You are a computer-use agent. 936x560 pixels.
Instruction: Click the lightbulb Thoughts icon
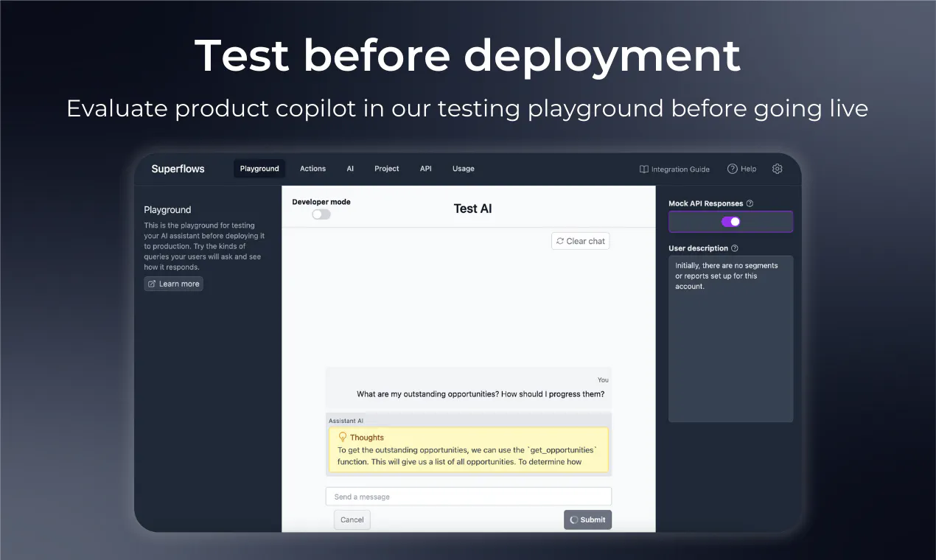coord(343,437)
